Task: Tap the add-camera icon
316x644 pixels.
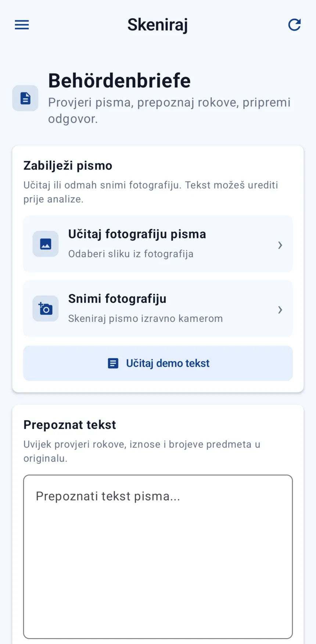Action: pos(46,309)
